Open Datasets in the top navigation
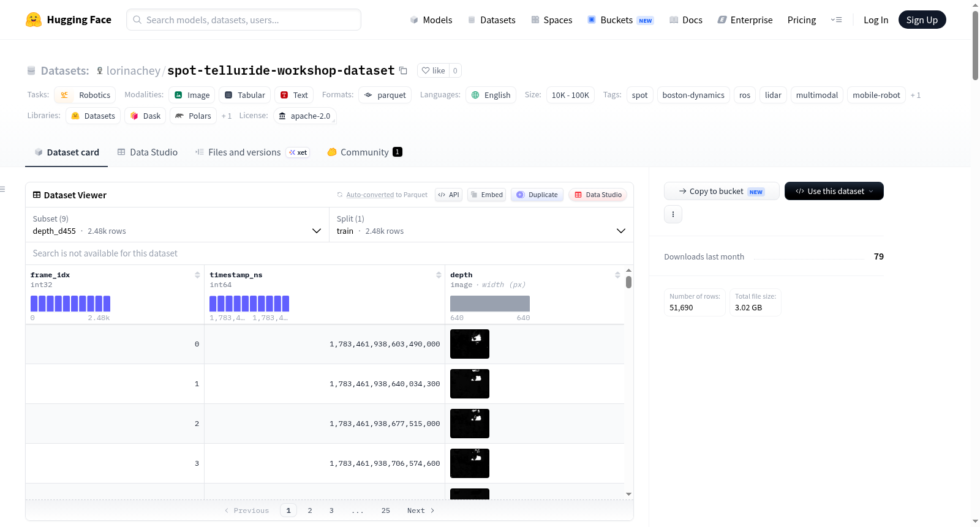Viewport: 980px width, 527px height. 491,20
